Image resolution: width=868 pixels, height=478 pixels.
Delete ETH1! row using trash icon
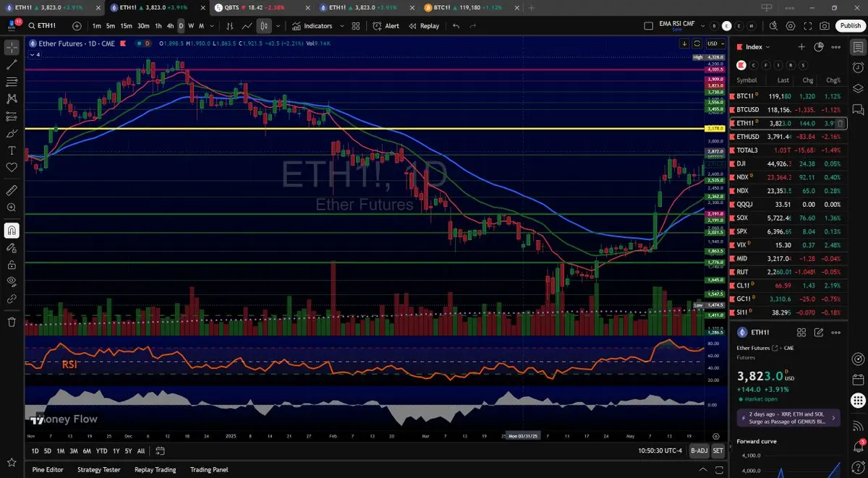840,124
